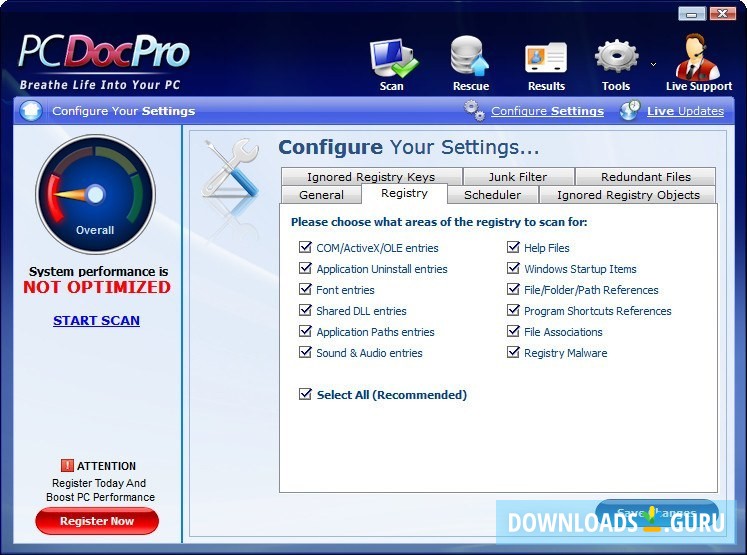
Task: Open the Scan monitor icon
Action: pos(394,59)
